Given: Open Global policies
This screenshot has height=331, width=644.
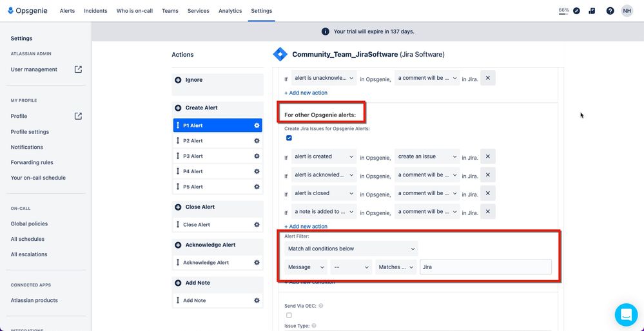Looking at the screenshot, I should [x=29, y=223].
